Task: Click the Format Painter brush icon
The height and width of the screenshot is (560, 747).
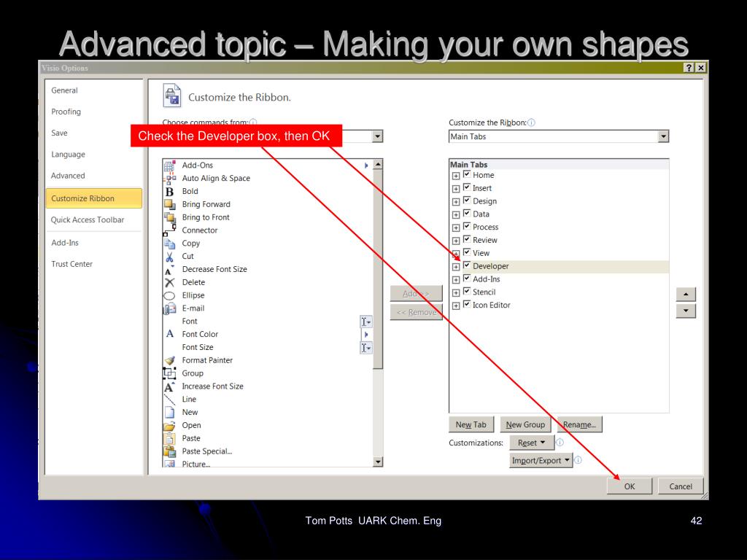Action: [169, 360]
